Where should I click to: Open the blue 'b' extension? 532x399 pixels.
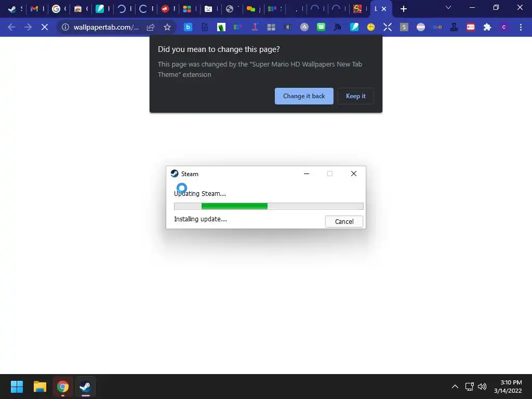[x=188, y=27]
